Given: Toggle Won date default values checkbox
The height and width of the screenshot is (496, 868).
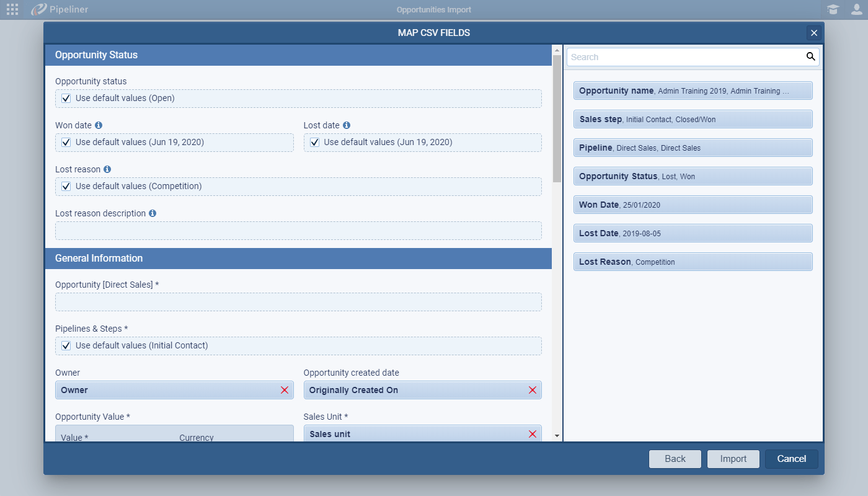Looking at the screenshot, I should 66,143.
